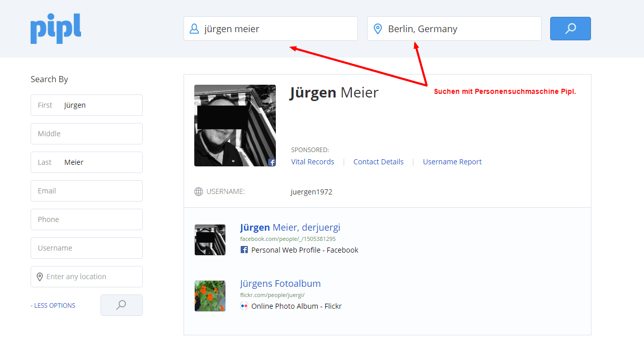Open Jürgens Fotoalbum on Flickr

280,283
